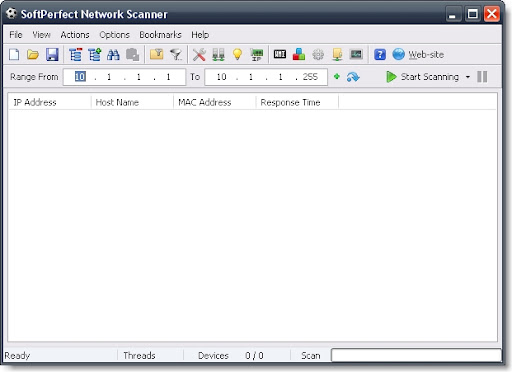This screenshot has width=512, height=372.
Task: Open program options via wrench and screwdriver icon
Action: [199, 54]
